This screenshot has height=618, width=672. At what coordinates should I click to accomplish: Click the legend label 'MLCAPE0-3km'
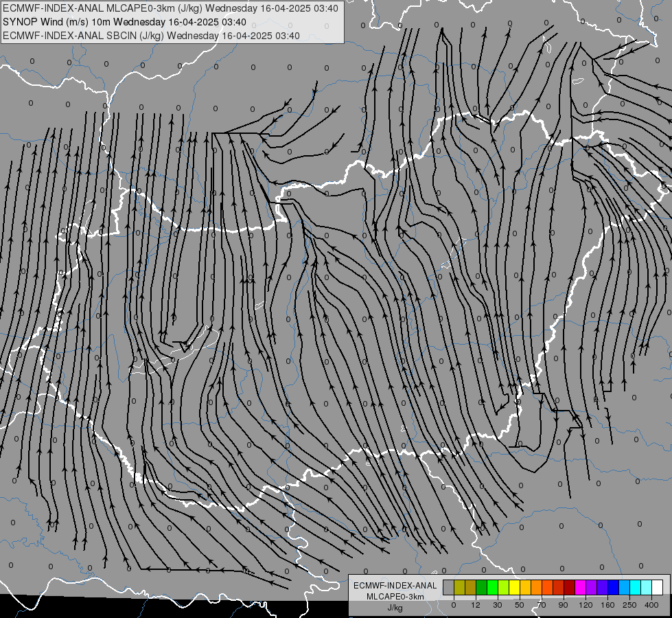tap(395, 597)
